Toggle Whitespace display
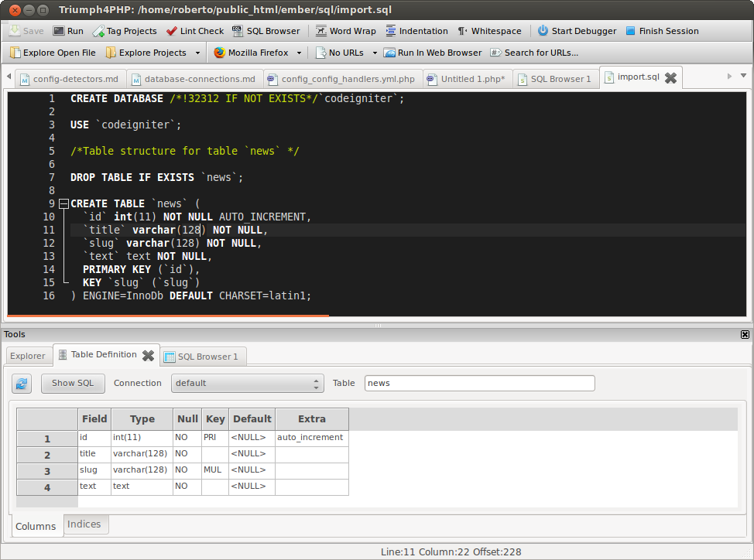 point(489,31)
